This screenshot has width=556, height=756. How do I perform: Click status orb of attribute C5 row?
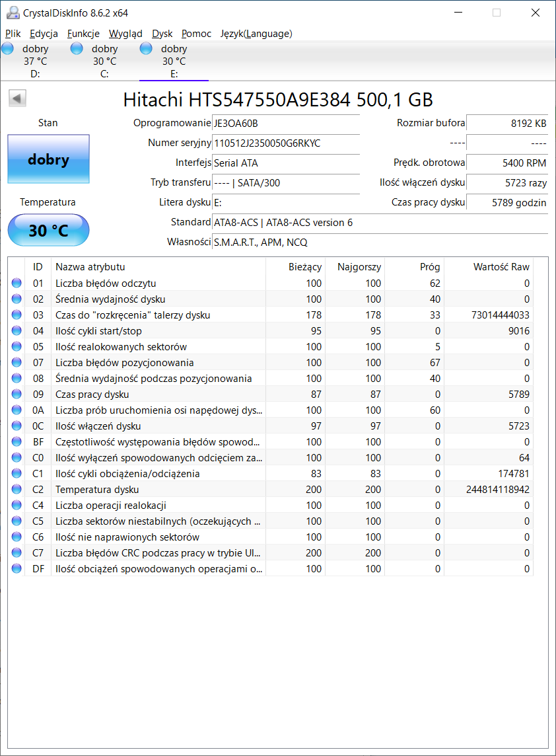17,521
